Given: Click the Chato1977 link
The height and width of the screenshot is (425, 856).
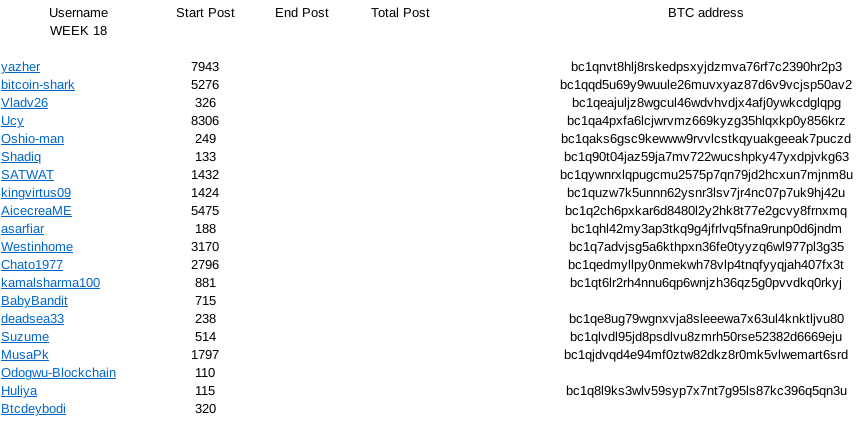Looking at the screenshot, I should click(x=32, y=265).
